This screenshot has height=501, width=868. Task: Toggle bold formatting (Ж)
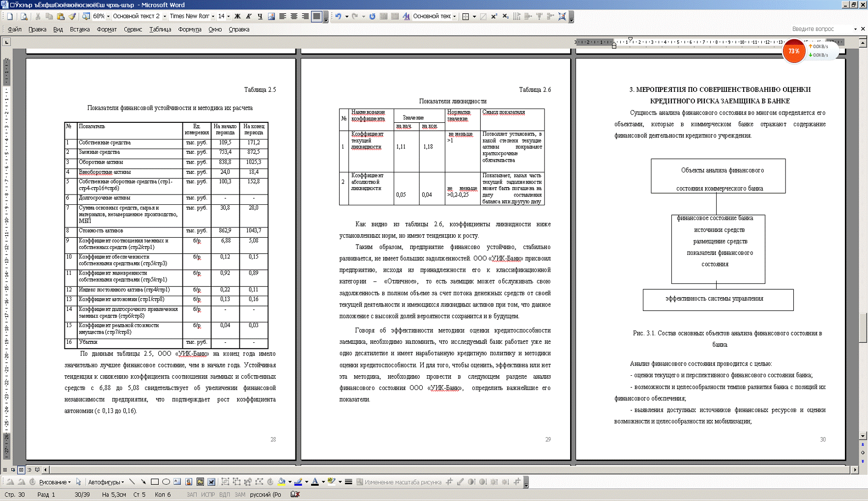point(237,16)
